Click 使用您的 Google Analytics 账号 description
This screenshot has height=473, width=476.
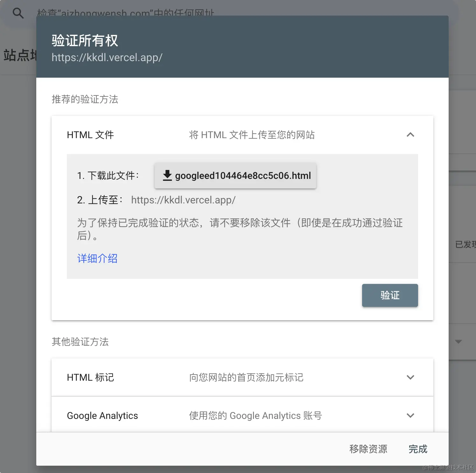tap(255, 416)
